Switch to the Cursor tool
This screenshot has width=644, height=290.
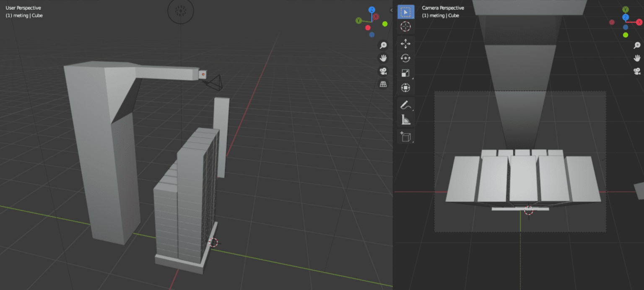(405, 26)
